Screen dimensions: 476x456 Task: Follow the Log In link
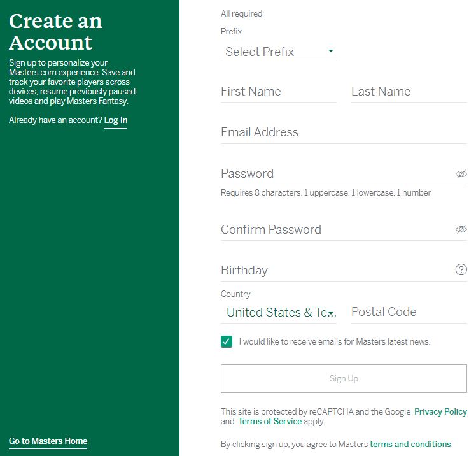point(116,120)
